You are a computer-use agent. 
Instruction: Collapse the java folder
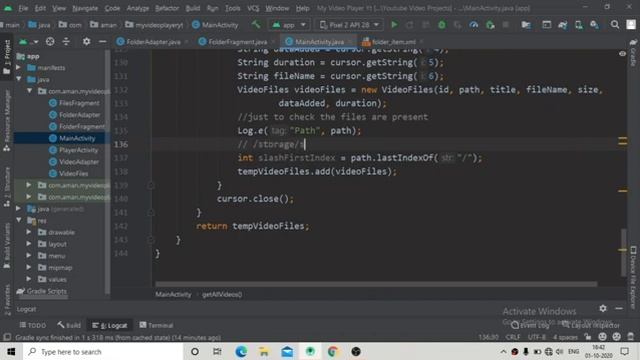click(x=19, y=79)
